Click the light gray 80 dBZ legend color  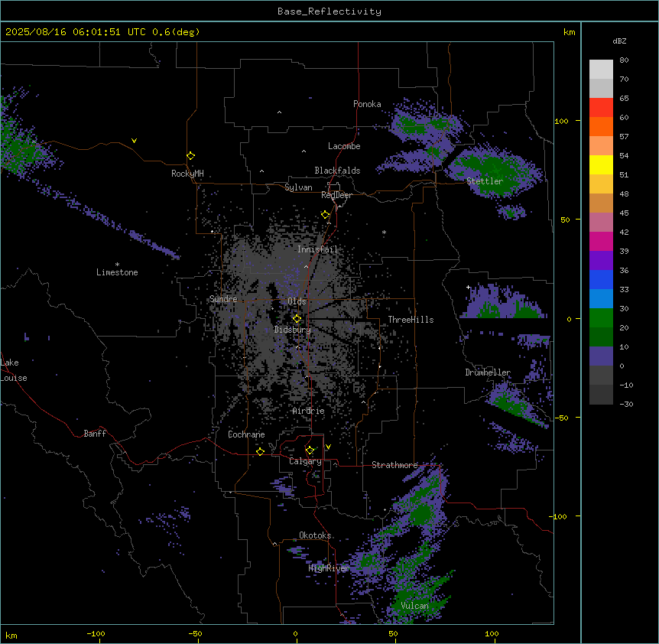601,70
